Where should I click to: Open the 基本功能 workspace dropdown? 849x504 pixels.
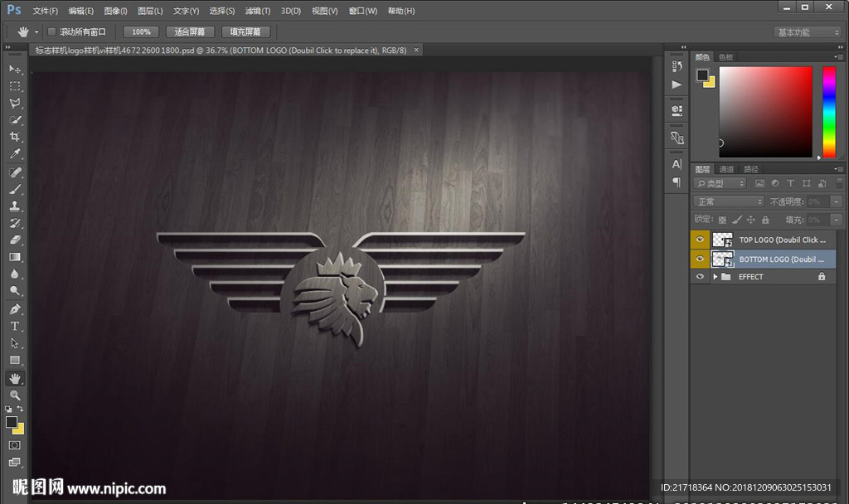tap(807, 32)
